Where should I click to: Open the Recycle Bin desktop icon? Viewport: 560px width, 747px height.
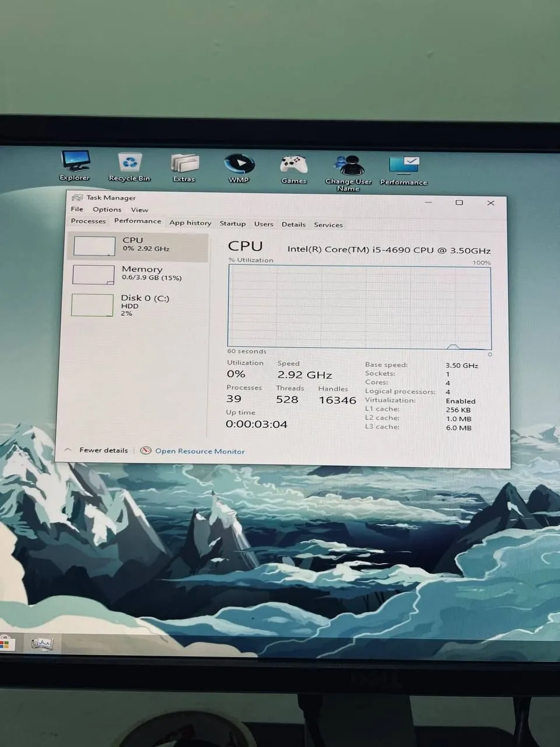[129, 167]
